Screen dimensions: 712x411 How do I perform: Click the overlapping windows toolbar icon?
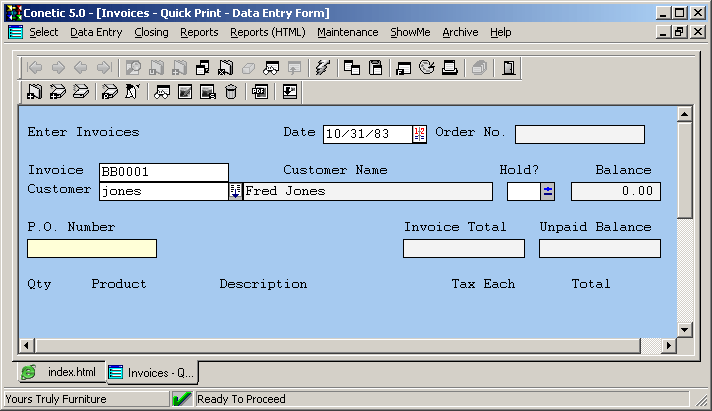coord(352,69)
